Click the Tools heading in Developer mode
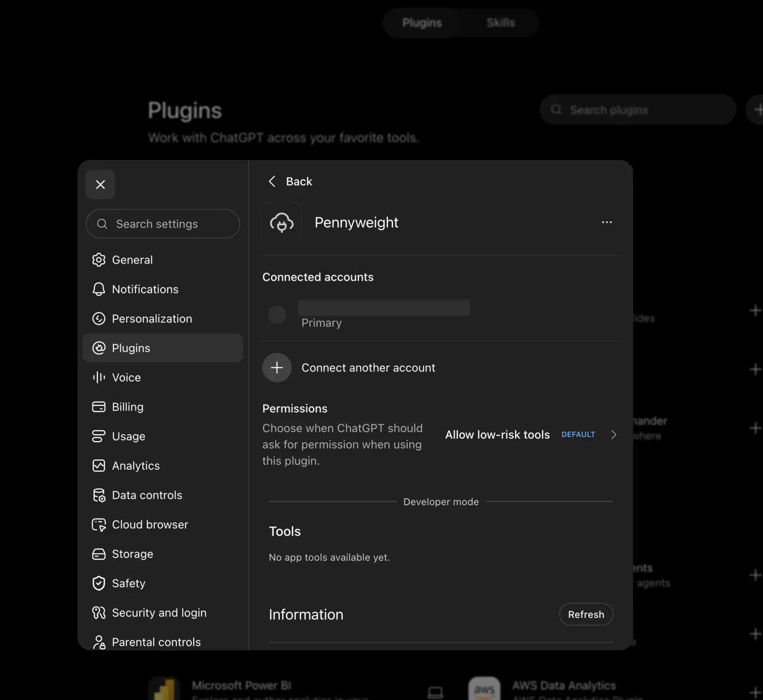The image size is (763, 700). coord(285,531)
